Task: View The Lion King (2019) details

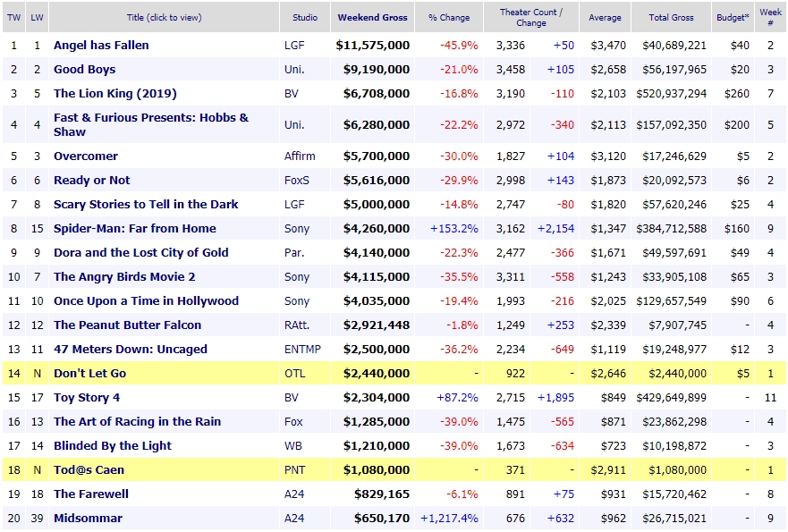Action: coord(115,94)
